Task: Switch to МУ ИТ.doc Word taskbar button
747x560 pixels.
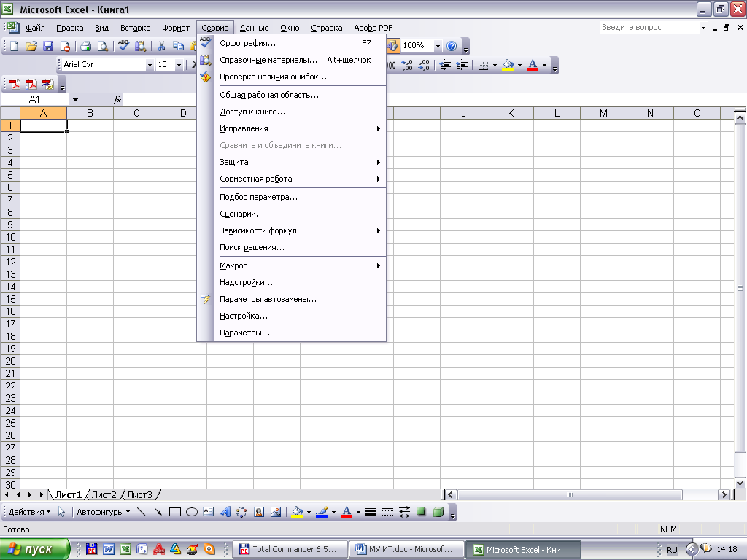Action: tap(406, 550)
